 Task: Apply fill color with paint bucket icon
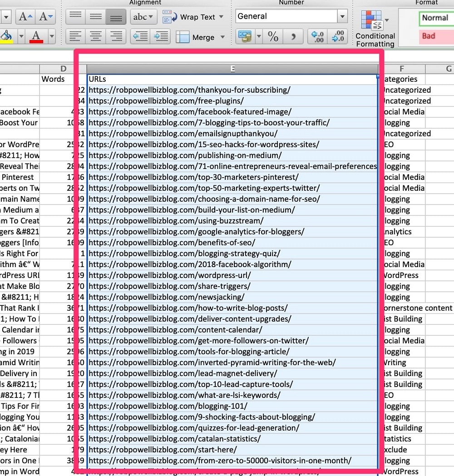tap(7, 37)
